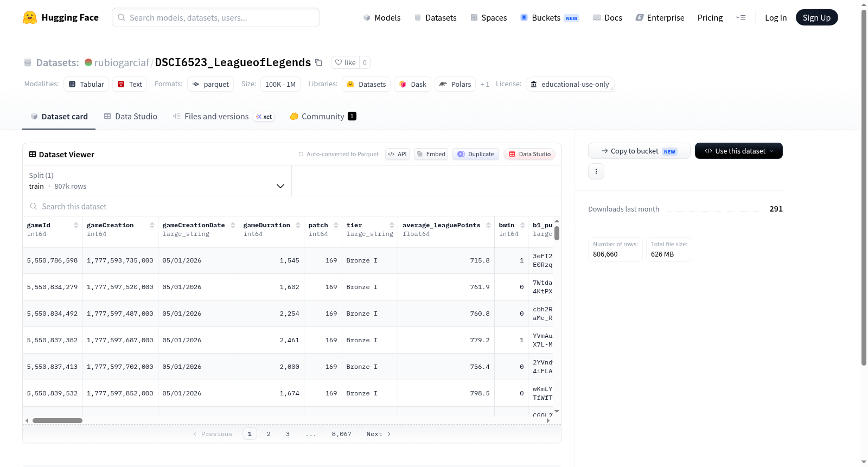The width and height of the screenshot is (868, 467).
Task: Show the +1 additional libraries
Action: 484,84
